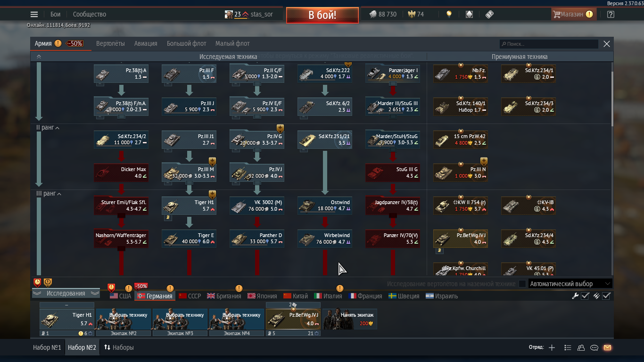Switch to preset Набор №1
Screen dimensions: 644x362
point(47,347)
